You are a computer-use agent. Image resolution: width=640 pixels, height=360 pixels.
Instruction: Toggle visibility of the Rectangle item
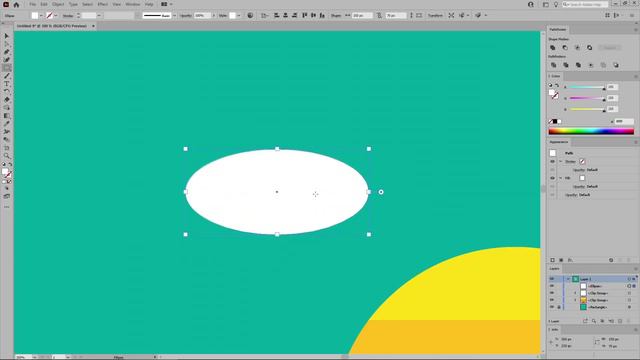(552, 307)
